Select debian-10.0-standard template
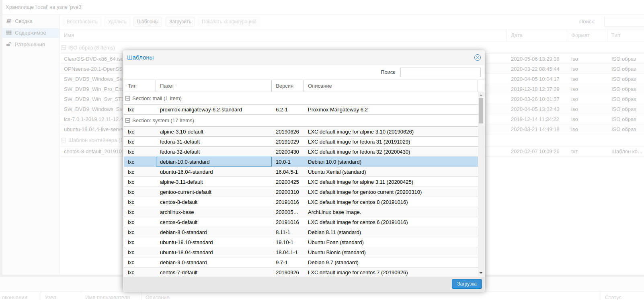 pos(301,162)
